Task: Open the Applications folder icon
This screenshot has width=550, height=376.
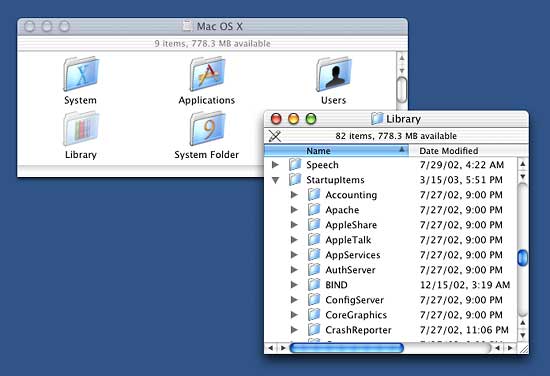Action: 207,74
